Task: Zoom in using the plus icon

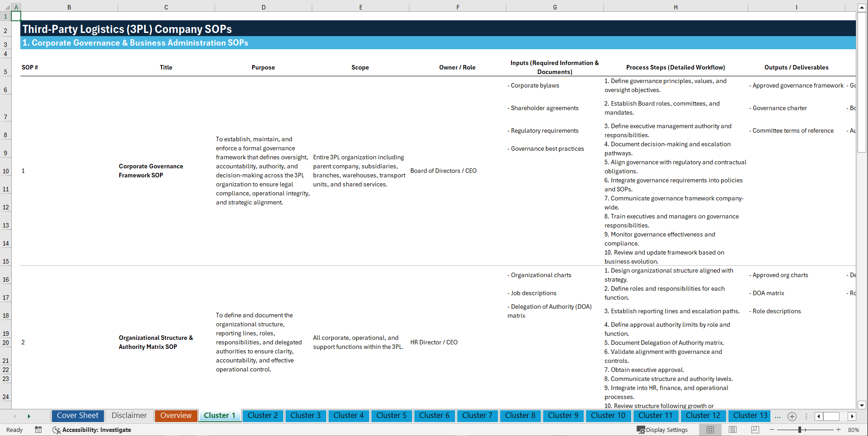Action: click(x=839, y=430)
